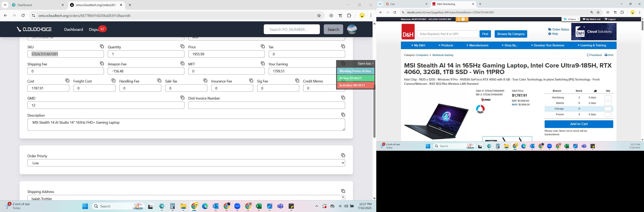Open Zoom from the main Windows taskbar
The height and width of the screenshot is (212, 644).
point(237,206)
